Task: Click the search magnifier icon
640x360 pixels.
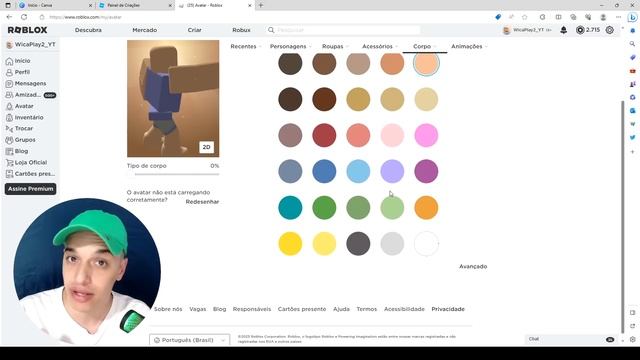Action: tap(271, 30)
